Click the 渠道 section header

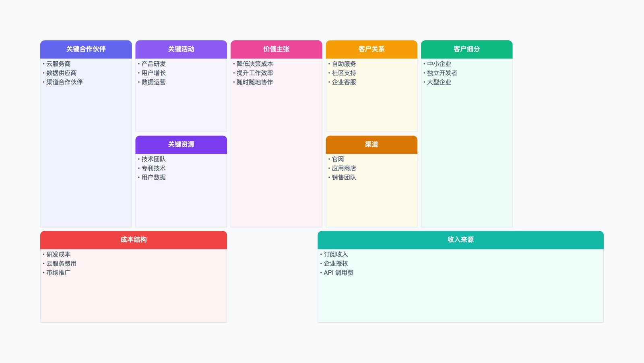click(371, 145)
